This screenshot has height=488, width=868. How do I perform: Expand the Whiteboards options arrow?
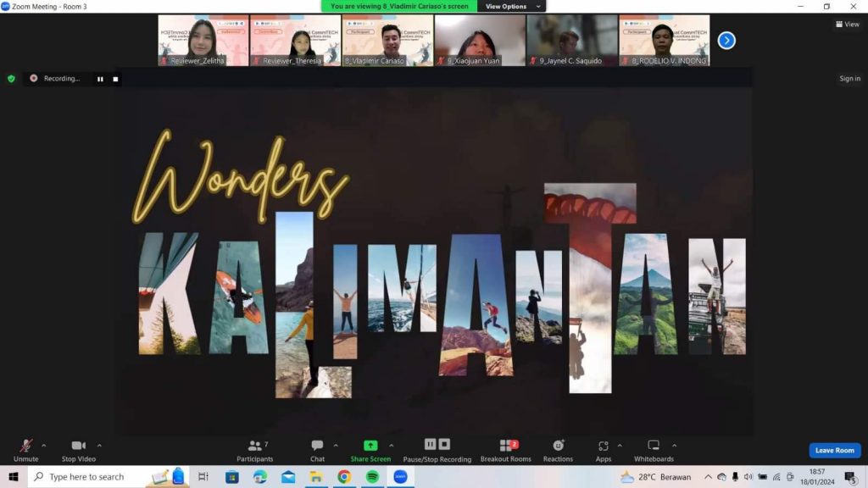tap(674, 446)
